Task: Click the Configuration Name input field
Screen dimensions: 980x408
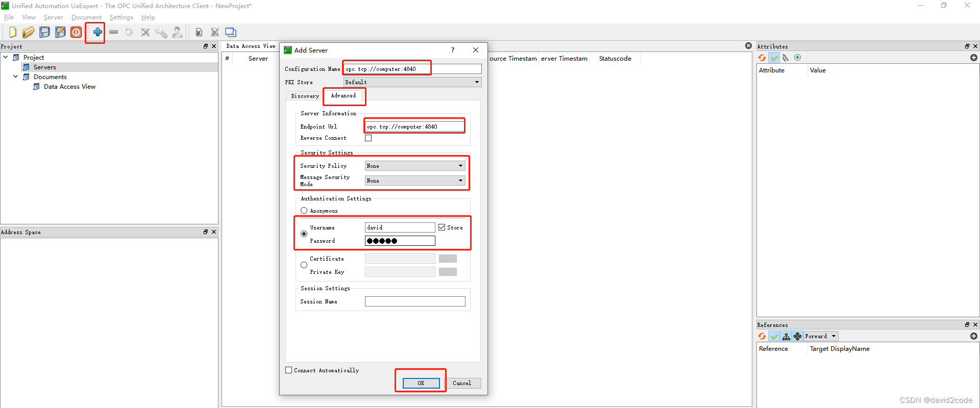Action: (x=412, y=69)
